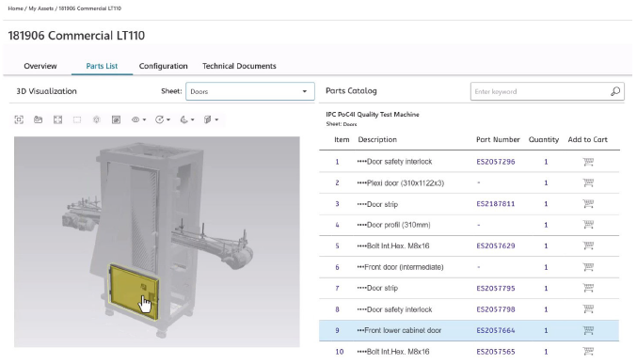This screenshot has width=637, height=364.
Task: Open the Technical Documents tab
Action: pos(239,66)
